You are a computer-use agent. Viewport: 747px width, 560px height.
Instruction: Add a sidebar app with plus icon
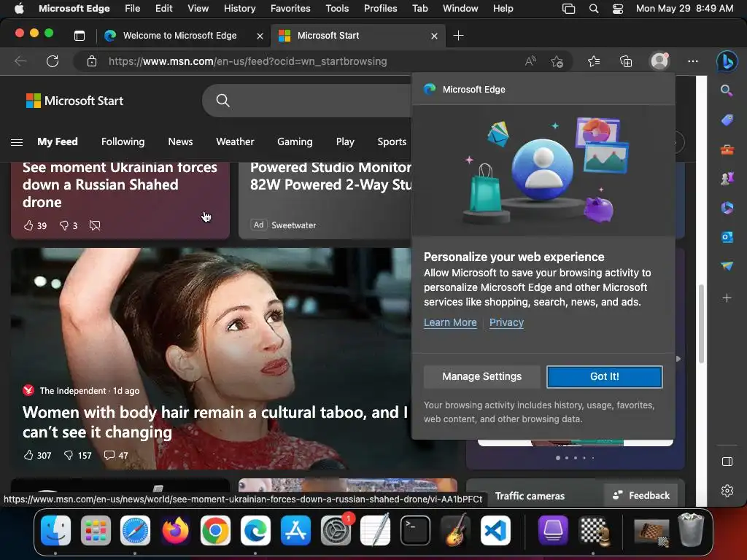[727, 298]
